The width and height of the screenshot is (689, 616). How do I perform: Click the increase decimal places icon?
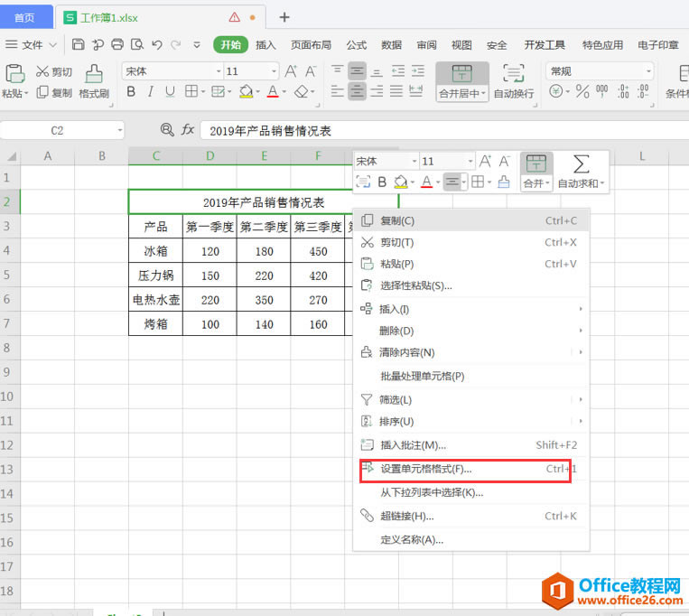click(x=623, y=91)
